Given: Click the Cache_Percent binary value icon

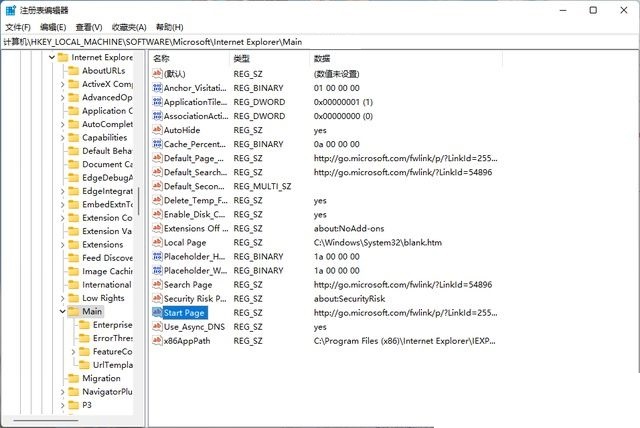Looking at the screenshot, I should point(157,144).
